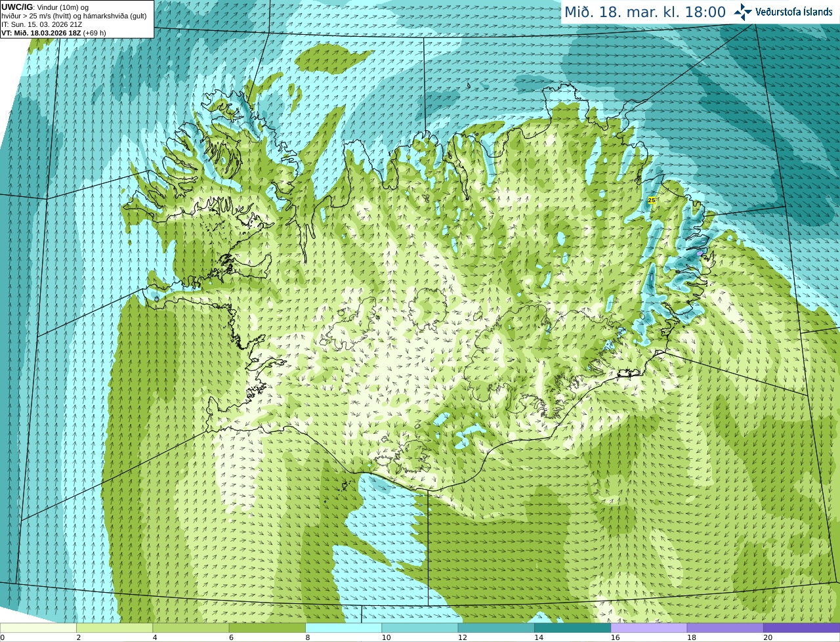
Task: Select the 6–8 m/s olive green legend swatch
Action: pos(267,628)
